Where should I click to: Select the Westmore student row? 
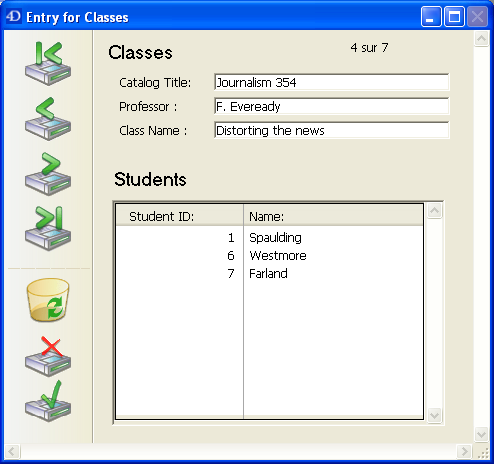269,256
